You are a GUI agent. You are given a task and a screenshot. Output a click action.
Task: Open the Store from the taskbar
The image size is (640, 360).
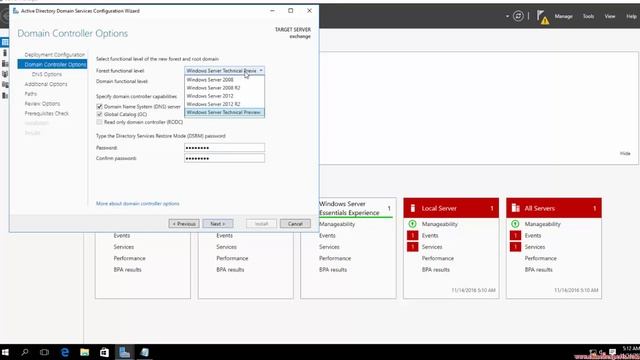click(x=104, y=352)
